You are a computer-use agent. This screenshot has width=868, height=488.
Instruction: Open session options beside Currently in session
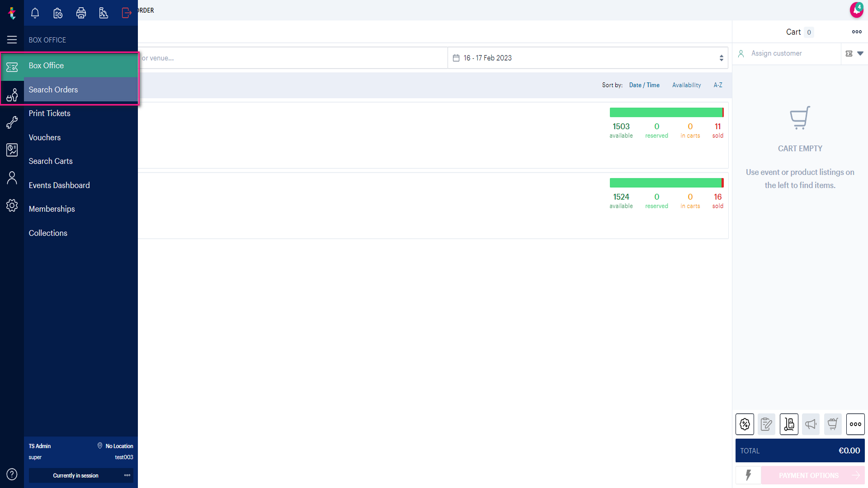tap(127, 475)
